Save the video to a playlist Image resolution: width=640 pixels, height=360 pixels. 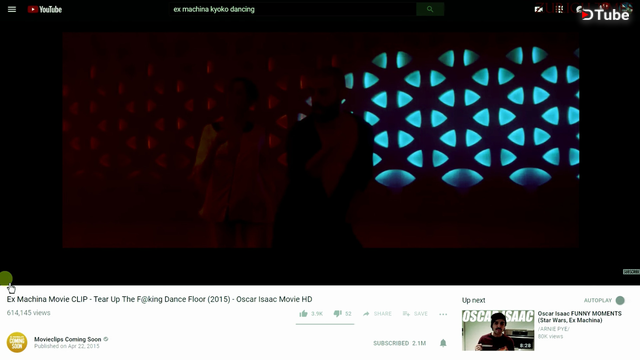coord(415,313)
